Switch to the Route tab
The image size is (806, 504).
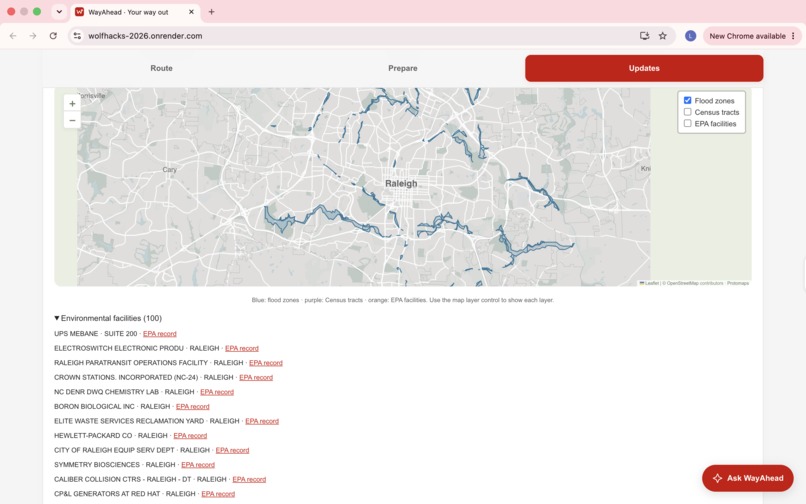(x=161, y=68)
